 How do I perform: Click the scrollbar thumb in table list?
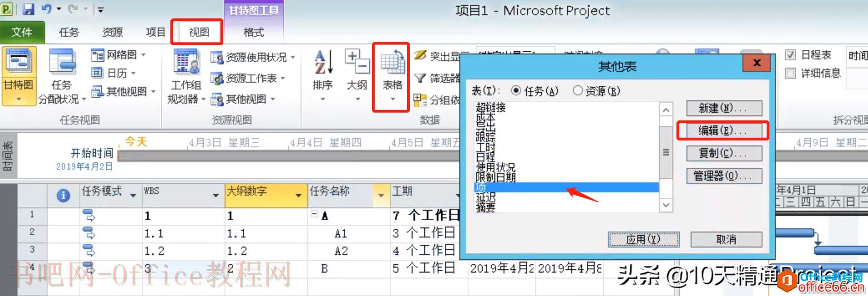[x=666, y=152]
